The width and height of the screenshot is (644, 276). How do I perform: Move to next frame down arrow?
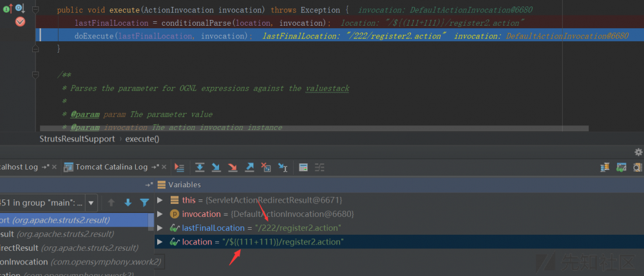coord(128,202)
